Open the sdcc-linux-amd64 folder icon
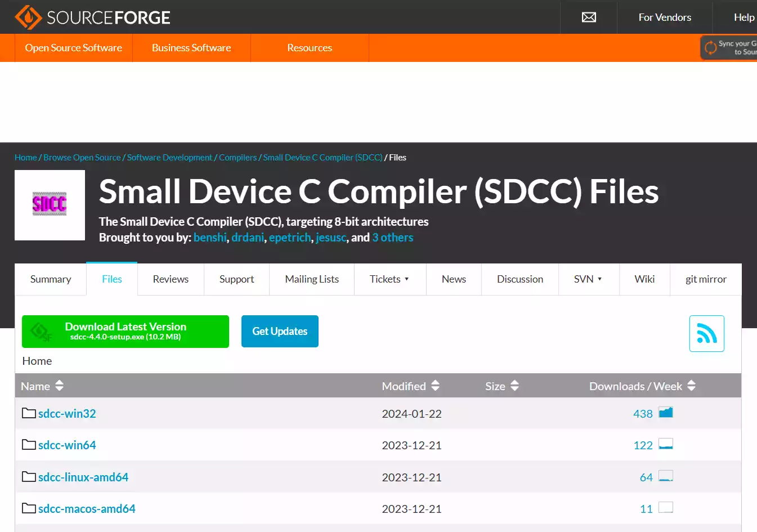757x532 pixels. pyautogui.click(x=29, y=477)
